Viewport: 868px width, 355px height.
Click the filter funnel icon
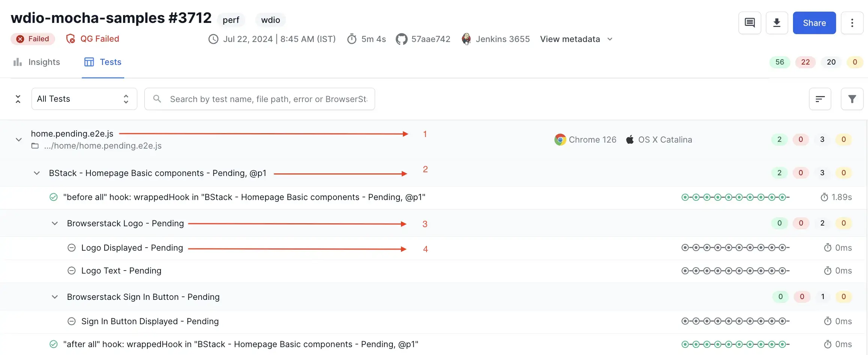(x=852, y=99)
